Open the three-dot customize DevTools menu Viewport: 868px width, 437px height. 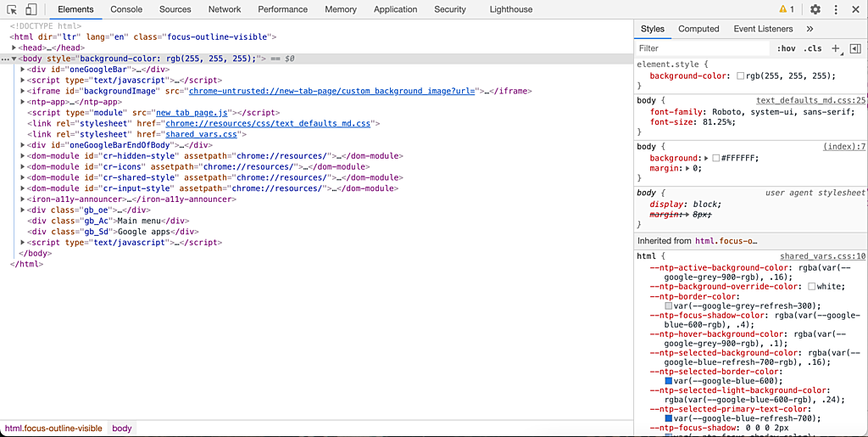click(836, 9)
